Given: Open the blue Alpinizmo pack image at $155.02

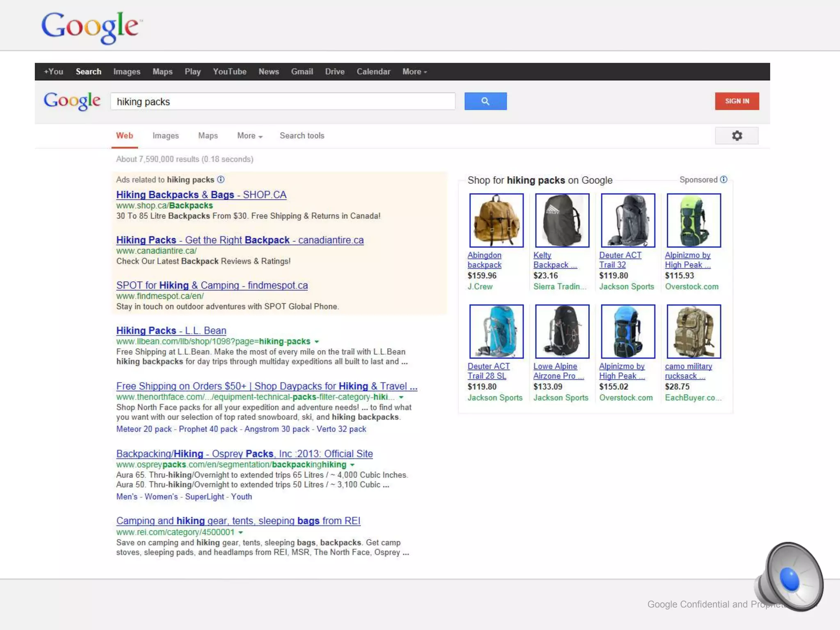Looking at the screenshot, I should [x=628, y=331].
